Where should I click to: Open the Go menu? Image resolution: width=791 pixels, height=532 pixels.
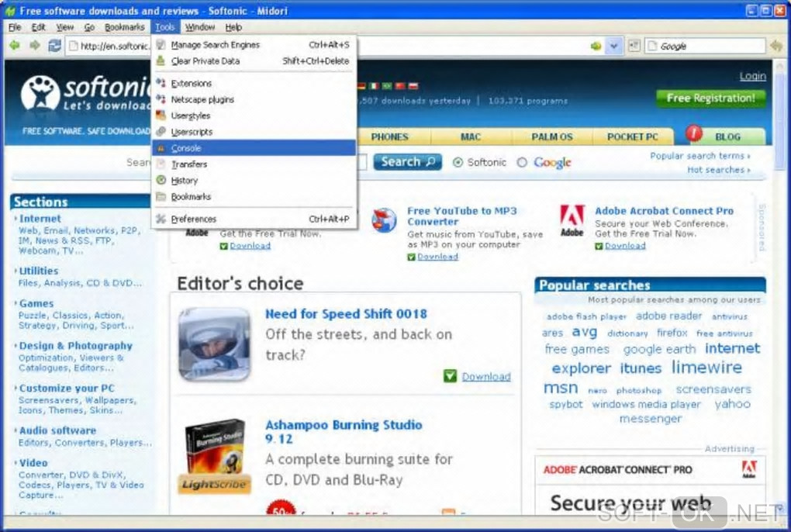(x=89, y=27)
